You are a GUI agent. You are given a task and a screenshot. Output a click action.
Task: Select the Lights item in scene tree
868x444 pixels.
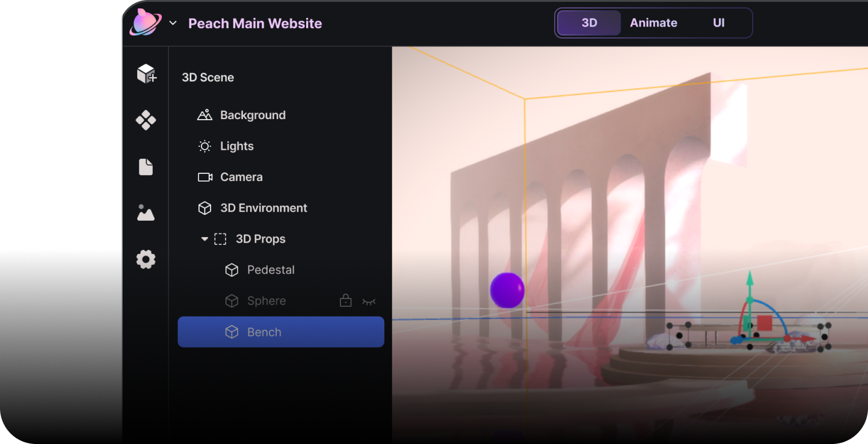click(236, 146)
